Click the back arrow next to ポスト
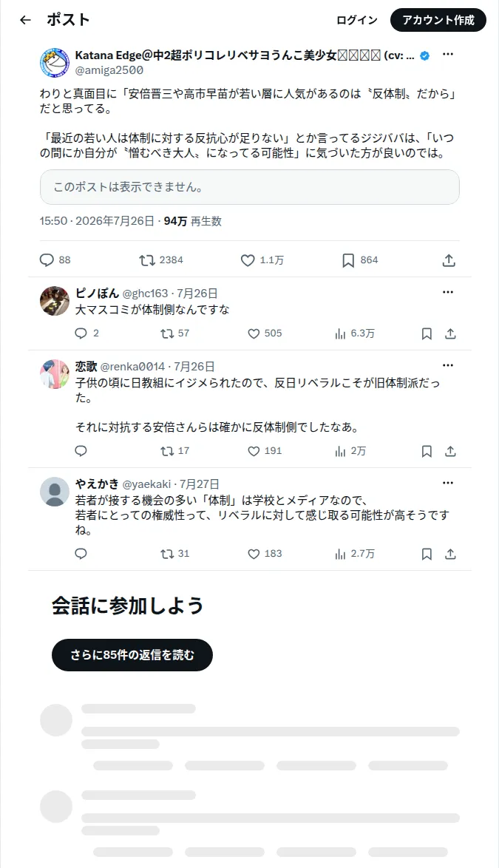Image resolution: width=499 pixels, height=868 pixels. point(25,20)
